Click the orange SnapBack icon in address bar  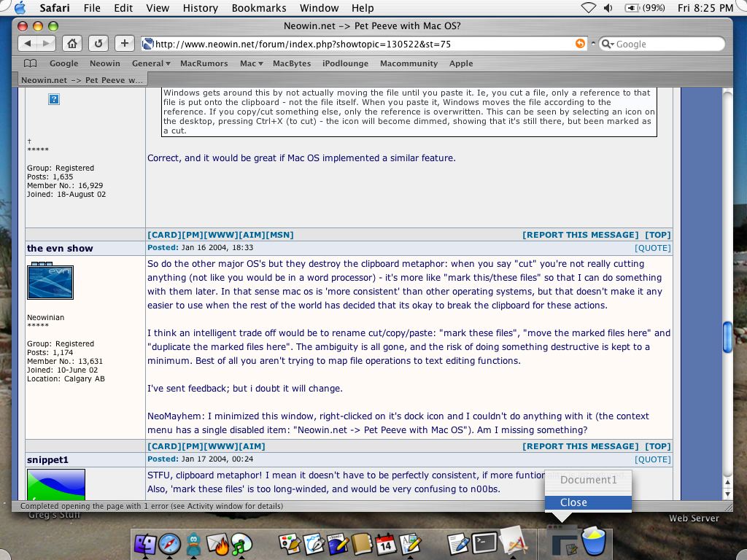pyautogui.click(x=580, y=44)
